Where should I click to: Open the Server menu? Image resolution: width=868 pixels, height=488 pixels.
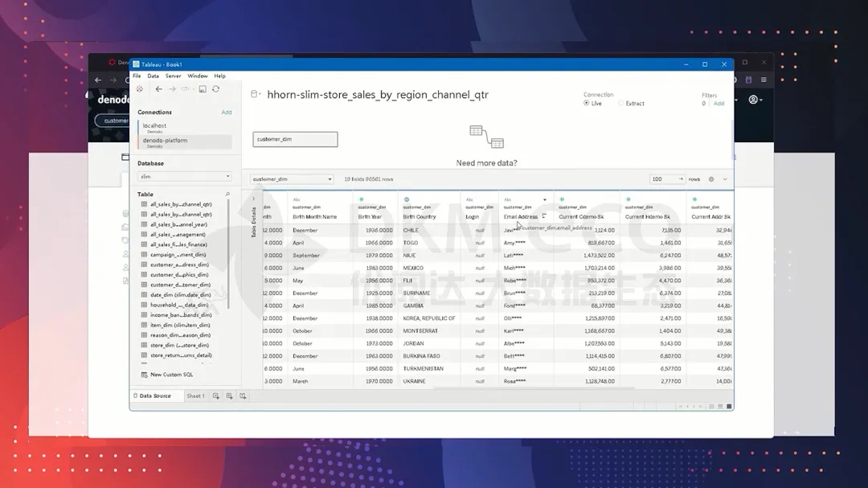tap(173, 76)
